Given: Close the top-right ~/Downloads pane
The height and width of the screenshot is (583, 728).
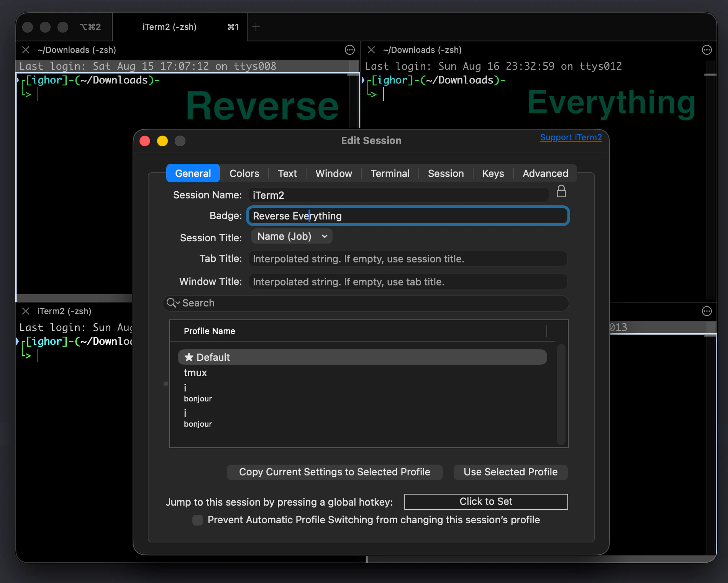Looking at the screenshot, I should click(x=371, y=50).
